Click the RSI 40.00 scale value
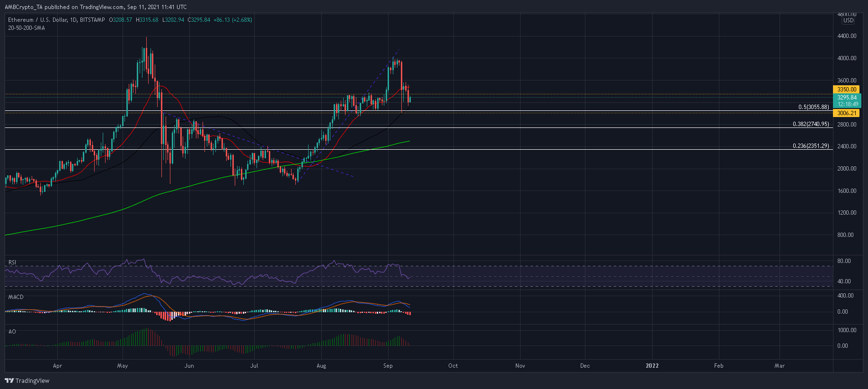The width and height of the screenshot is (868, 389). coord(844,281)
